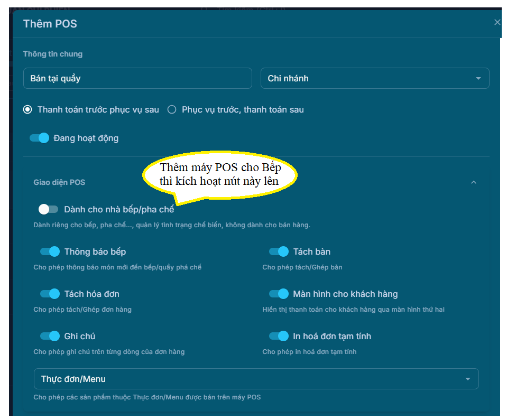Image resolution: width=507 pixels, height=420 pixels.
Task: Click the Giao diện POS section header
Action: pos(59,182)
